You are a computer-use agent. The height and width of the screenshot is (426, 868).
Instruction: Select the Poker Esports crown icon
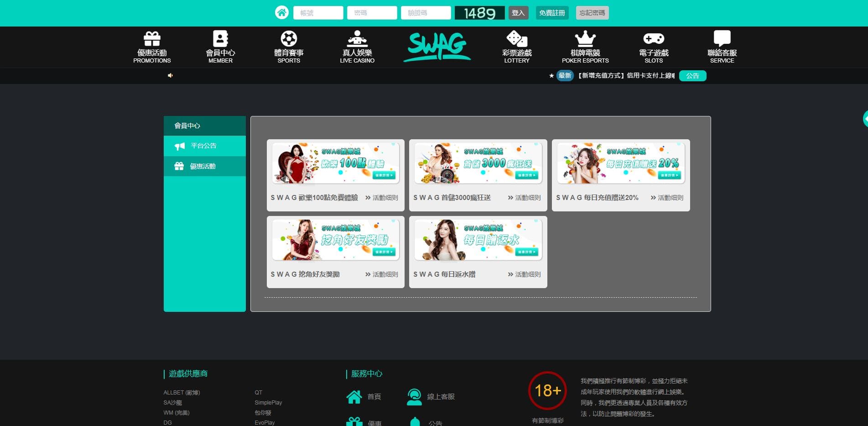pos(585,39)
